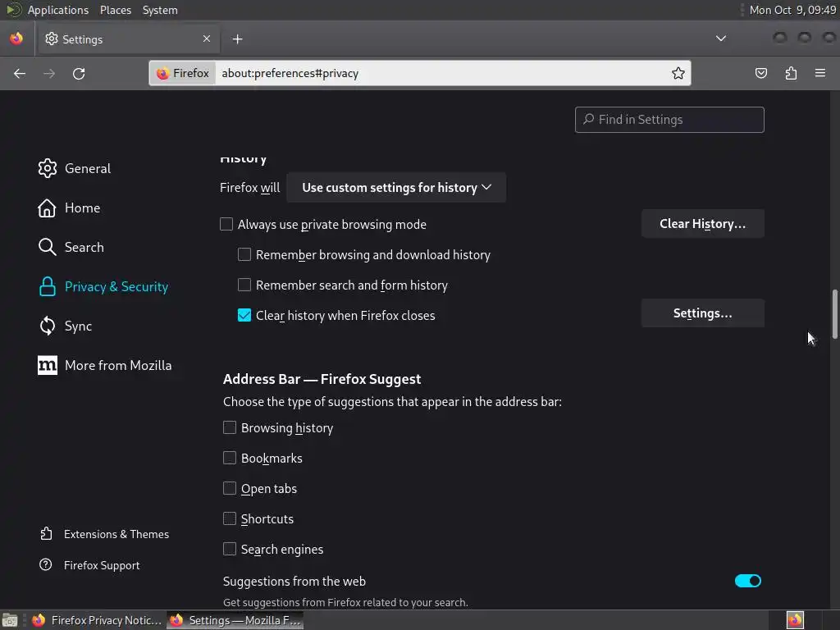
Task: Check Remember search and form history
Action: click(244, 285)
